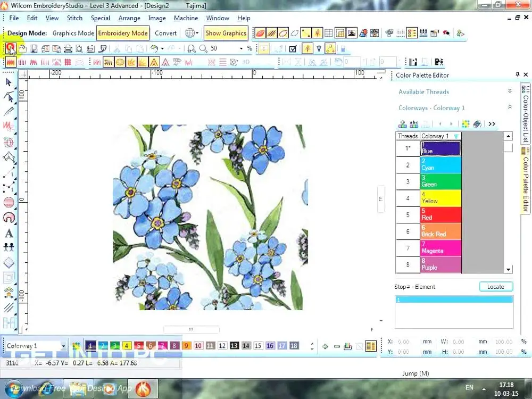Open the Stitch menu
This screenshot has height=399, width=532.
click(x=74, y=18)
